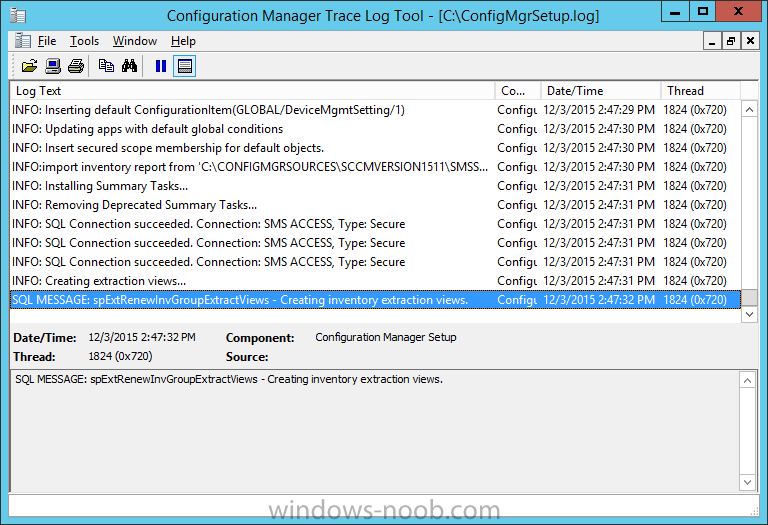Click the Co... component column header
The image size is (768, 525).
(x=518, y=91)
